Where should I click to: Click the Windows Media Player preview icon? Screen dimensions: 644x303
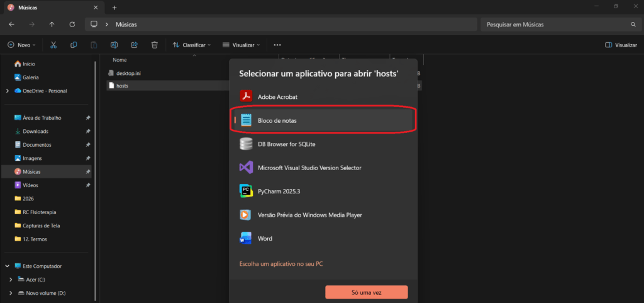coord(246,215)
